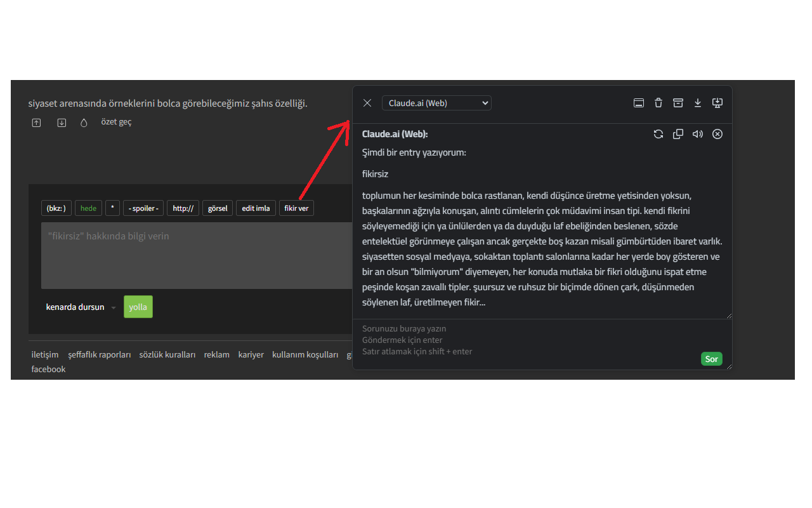Image resolution: width=812 pixels, height=508 pixels.
Task: Click the '(bkz: )' formatting button
Action: point(56,208)
